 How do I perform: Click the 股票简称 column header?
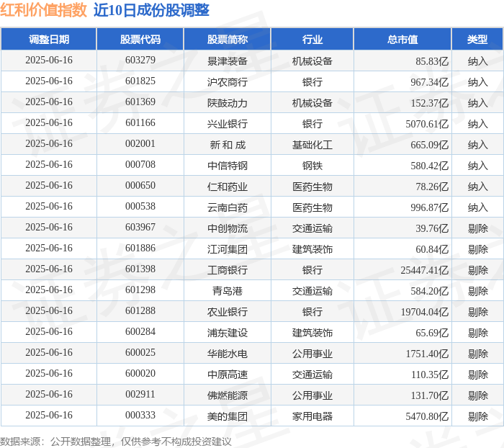click(x=228, y=39)
